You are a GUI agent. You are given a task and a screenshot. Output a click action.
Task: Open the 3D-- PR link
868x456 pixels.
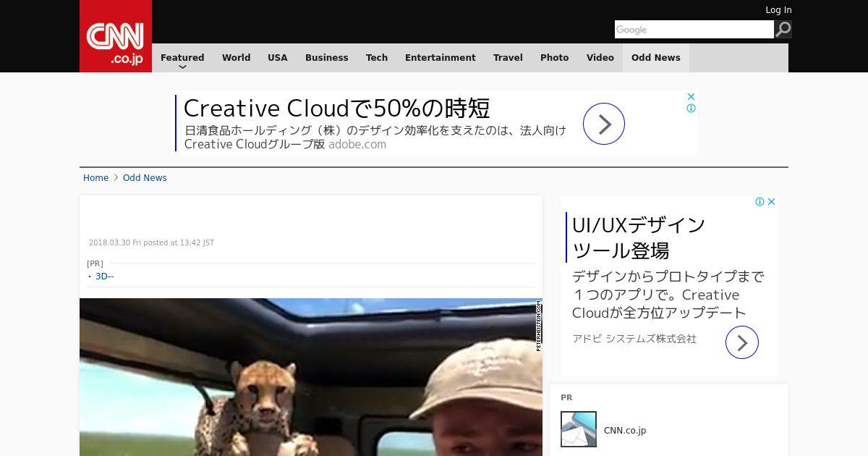(x=105, y=276)
